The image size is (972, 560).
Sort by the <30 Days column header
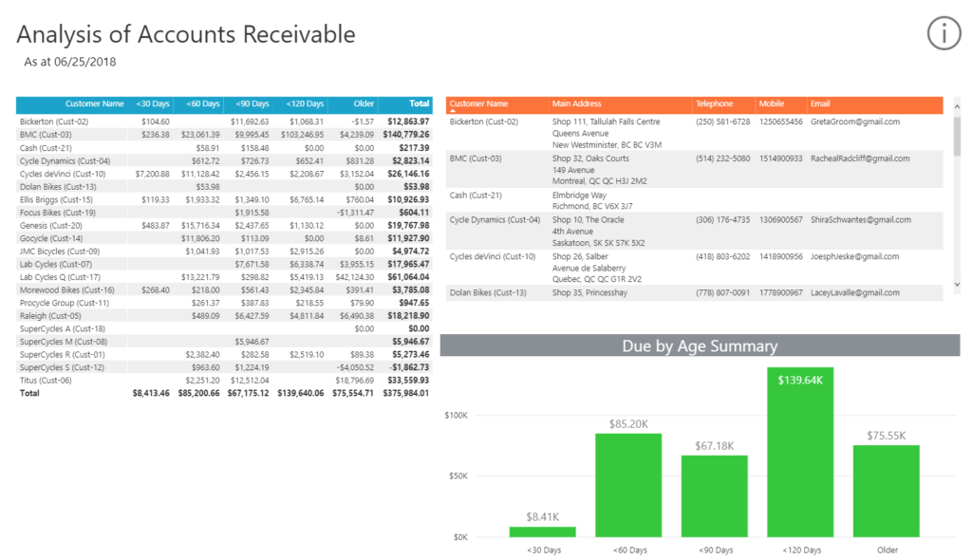[x=152, y=103]
